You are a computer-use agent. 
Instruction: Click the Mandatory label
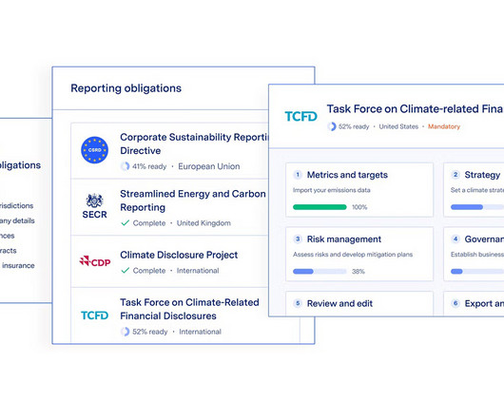444,126
